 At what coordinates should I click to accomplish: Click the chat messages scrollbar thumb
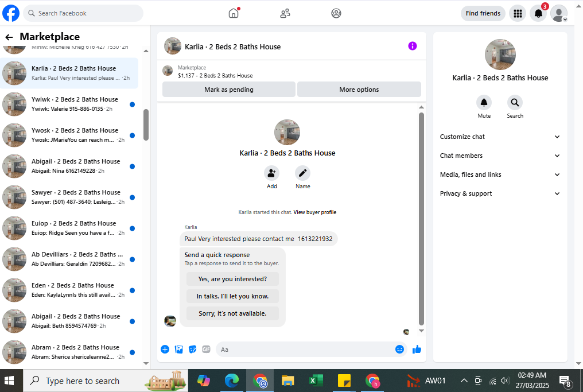pyautogui.click(x=421, y=219)
